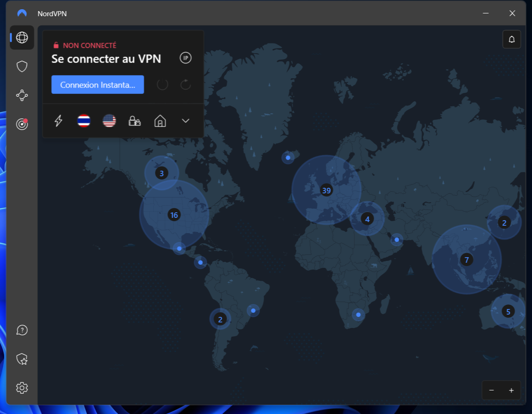Click the NordVPN logo in title bar
The width and height of the screenshot is (532, 414).
tap(22, 13)
